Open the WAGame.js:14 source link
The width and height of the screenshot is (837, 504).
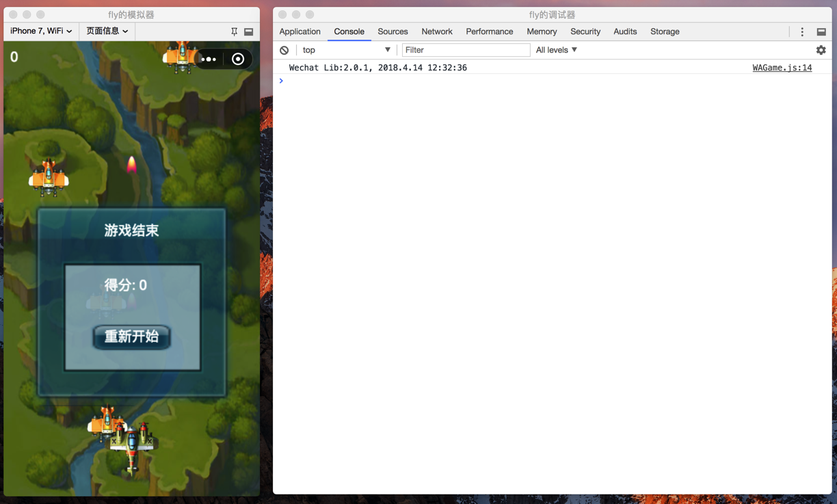click(x=782, y=68)
